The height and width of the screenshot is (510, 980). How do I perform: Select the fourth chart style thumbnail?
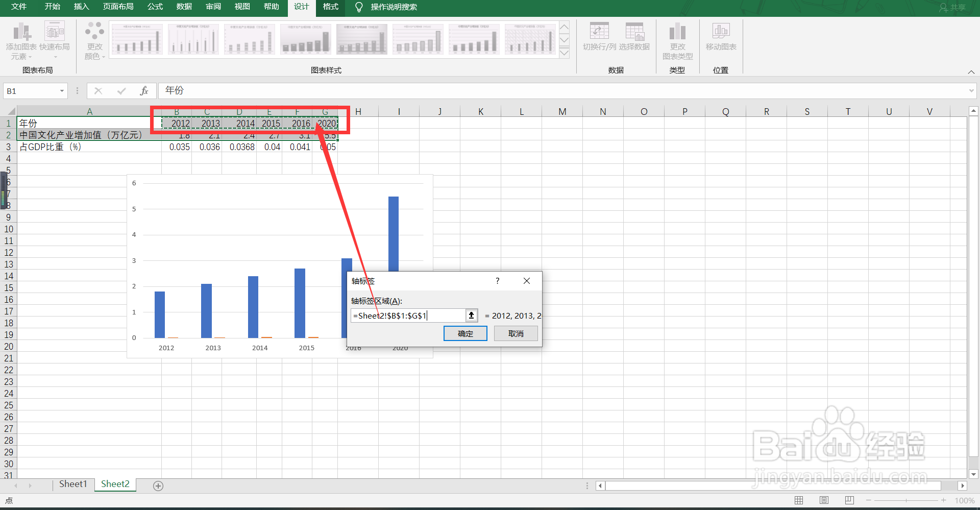pos(306,39)
